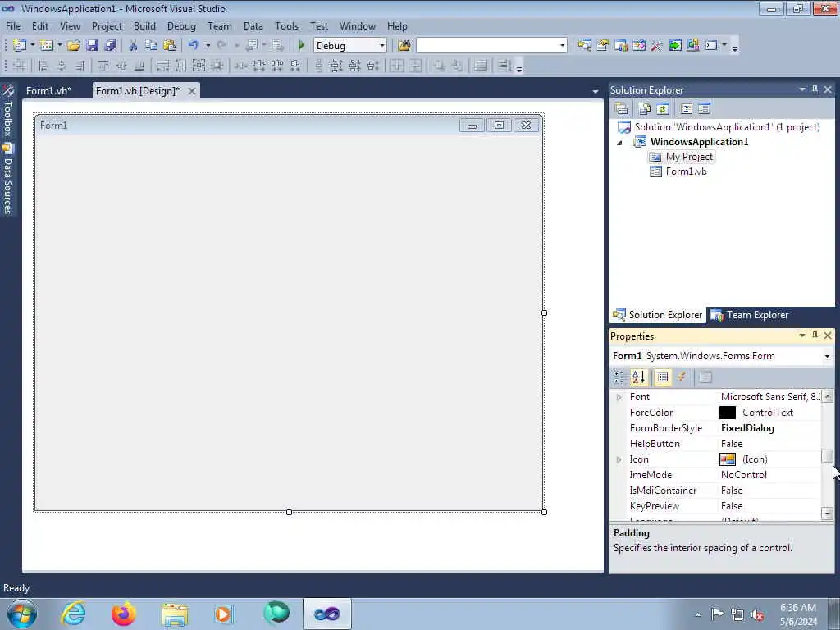
Task: Click the Add New Item icon
Action: click(x=47, y=46)
